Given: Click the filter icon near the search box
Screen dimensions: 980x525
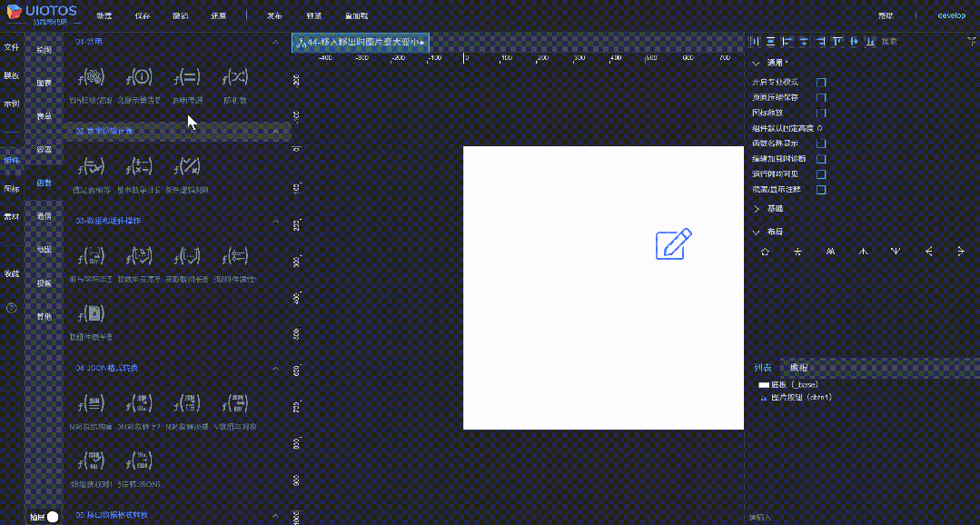Looking at the screenshot, I should (x=972, y=41).
